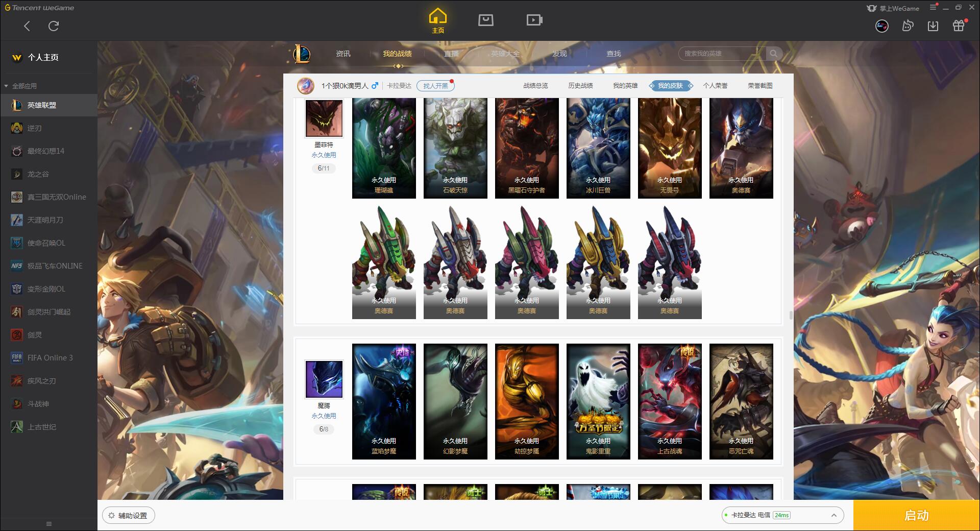Click the 墨菲特 champion portrait
The width and height of the screenshot is (980, 531).
coord(324,118)
